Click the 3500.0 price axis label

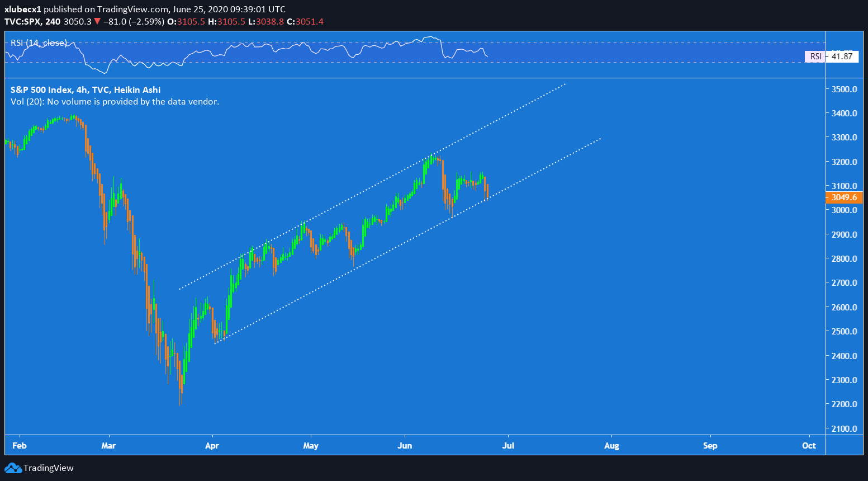tap(844, 89)
